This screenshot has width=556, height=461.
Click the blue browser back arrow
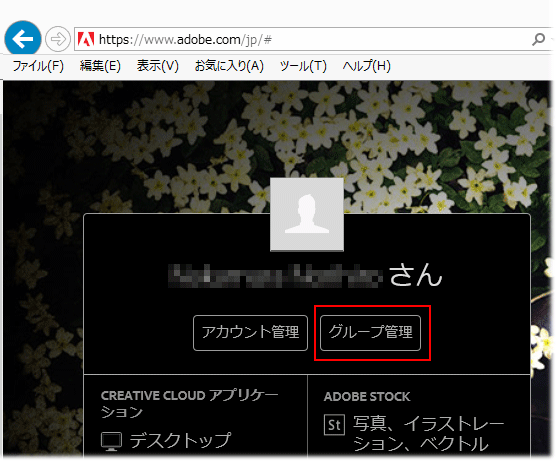(x=23, y=38)
